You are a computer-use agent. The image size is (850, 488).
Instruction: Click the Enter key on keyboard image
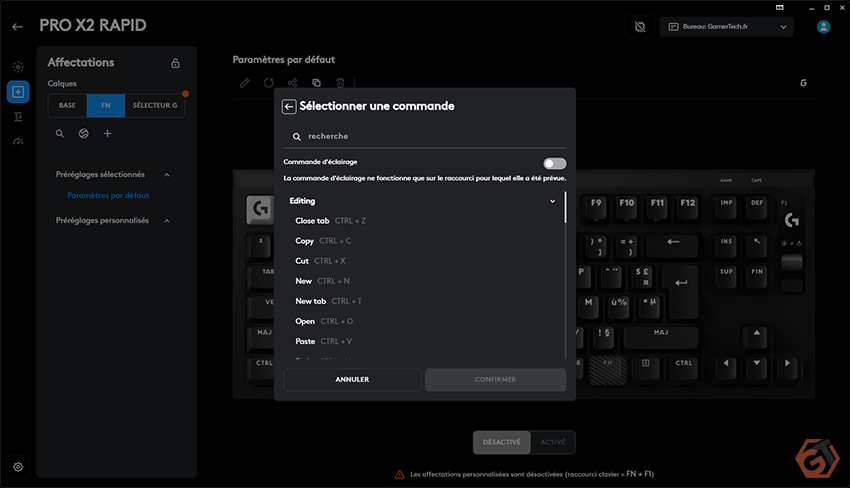(682, 291)
